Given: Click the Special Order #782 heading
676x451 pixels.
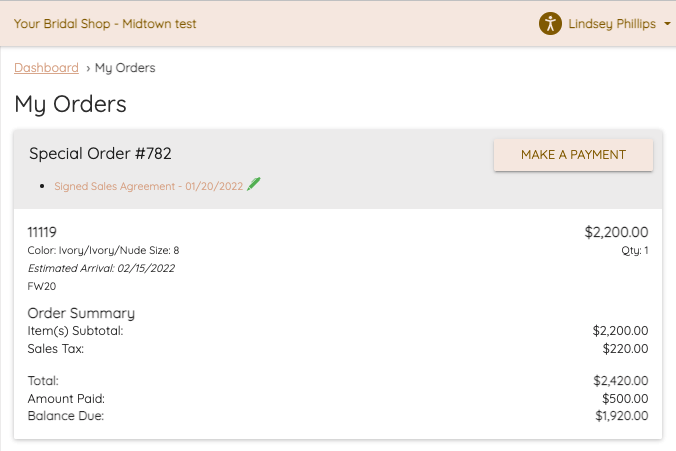Looking at the screenshot, I should (x=100, y=153).
